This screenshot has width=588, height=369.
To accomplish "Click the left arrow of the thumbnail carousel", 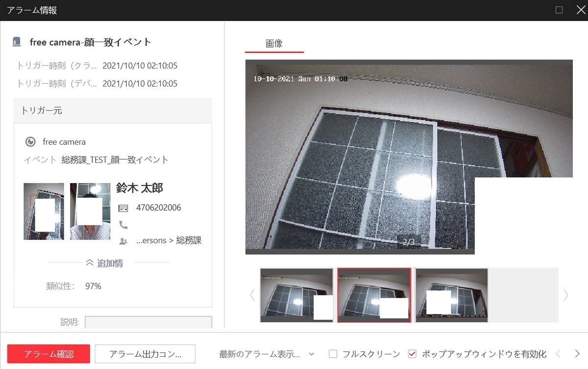I will (252, 295).
